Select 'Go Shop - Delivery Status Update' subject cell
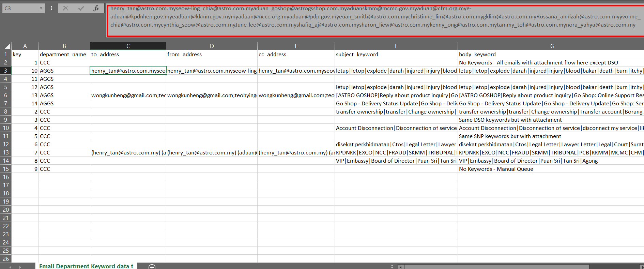The width and height of the screenshot is (644, 269). pos(396,103)
